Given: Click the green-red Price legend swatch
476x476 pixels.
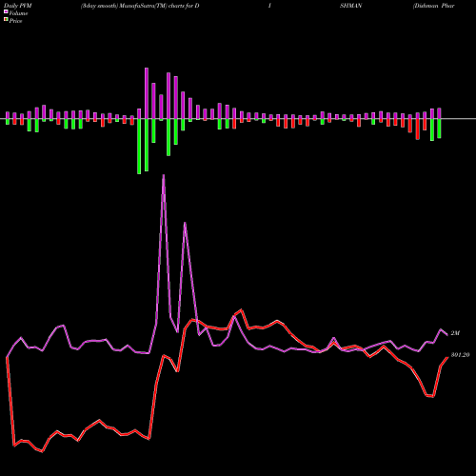Looking at the screenshot, I should tap(6, 20).
